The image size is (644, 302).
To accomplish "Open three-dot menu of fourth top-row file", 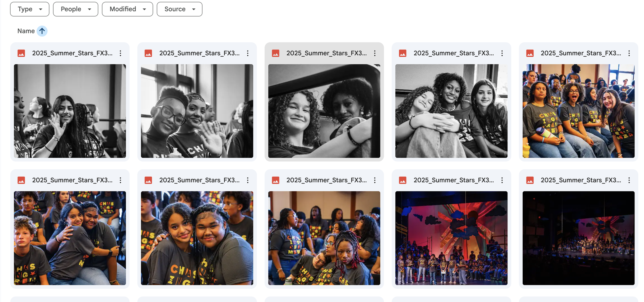I will 502,53.
